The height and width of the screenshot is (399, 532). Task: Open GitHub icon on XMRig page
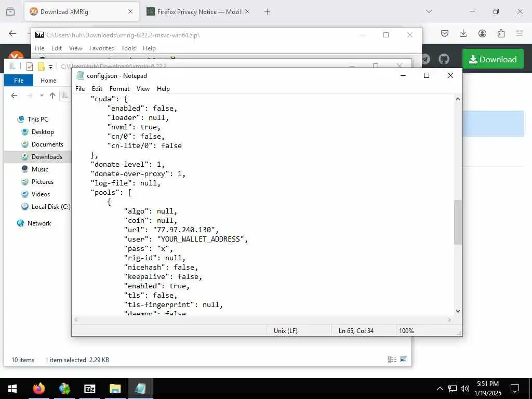point(444,59)
